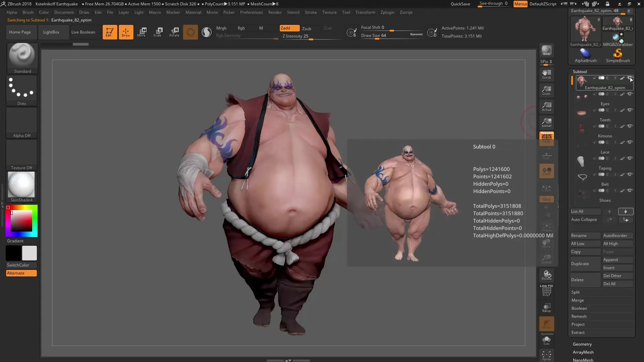Click the Duplicate subtool button

(x=585, y=264)
